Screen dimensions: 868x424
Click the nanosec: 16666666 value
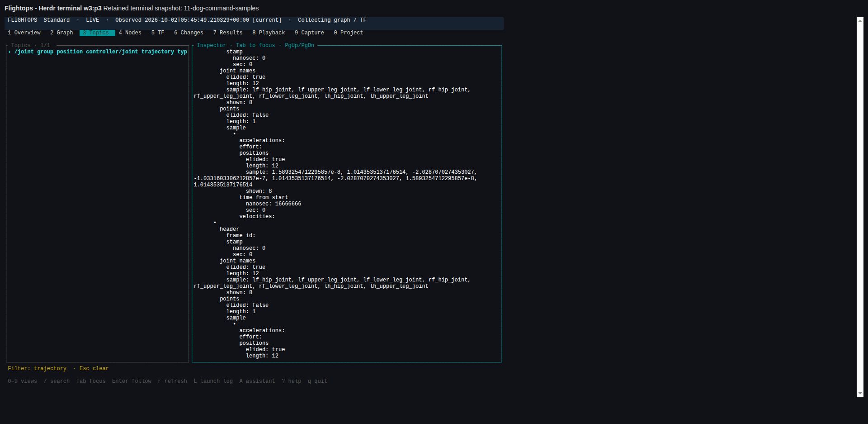(274, 204)
